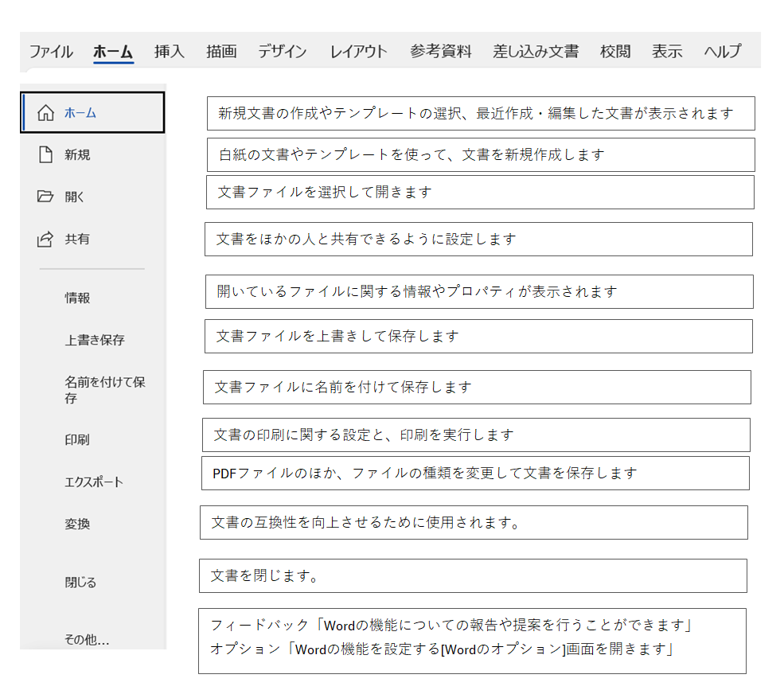Open the 印刷 sidebar option
Viewport: 784px width, 694px height.
click(x=77, y=439)
